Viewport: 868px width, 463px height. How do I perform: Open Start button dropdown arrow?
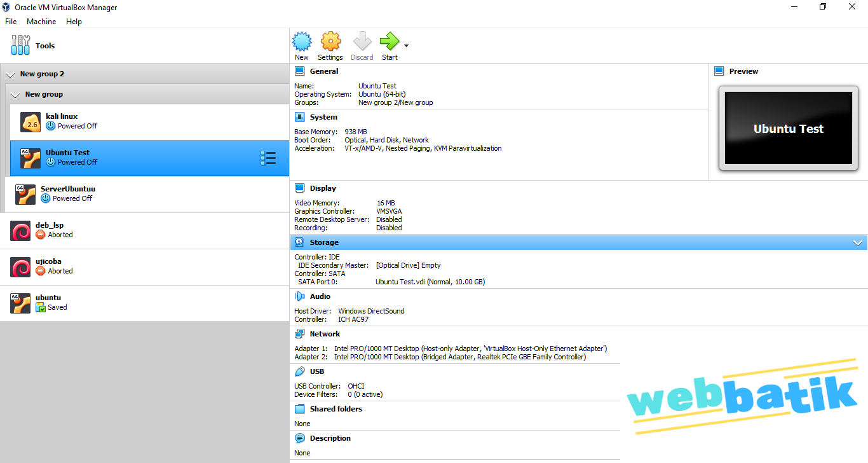[406, 46]
